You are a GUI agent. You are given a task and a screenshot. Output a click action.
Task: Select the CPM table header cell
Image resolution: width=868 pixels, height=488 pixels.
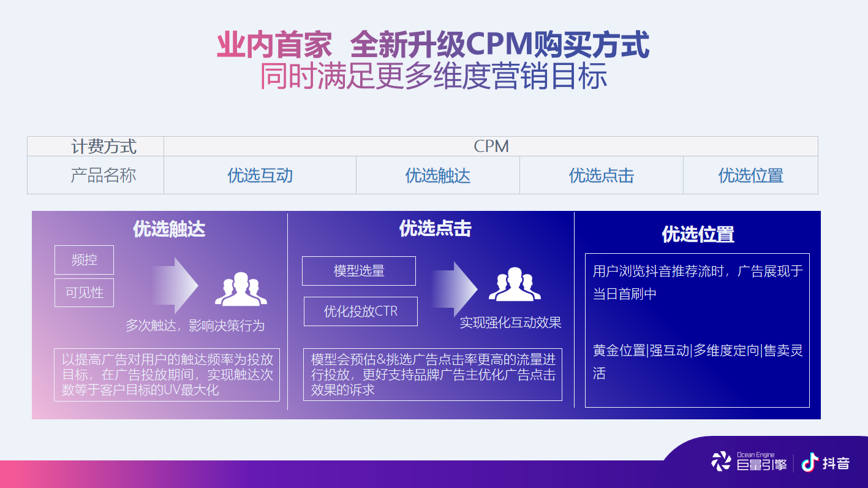tap(491, 147)
